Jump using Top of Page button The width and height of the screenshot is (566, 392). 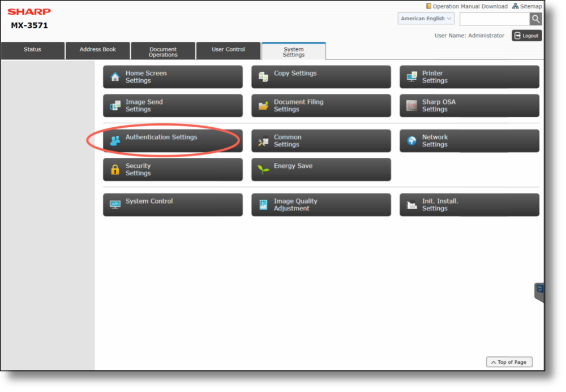pyautogui.click(x=509, y=362)
